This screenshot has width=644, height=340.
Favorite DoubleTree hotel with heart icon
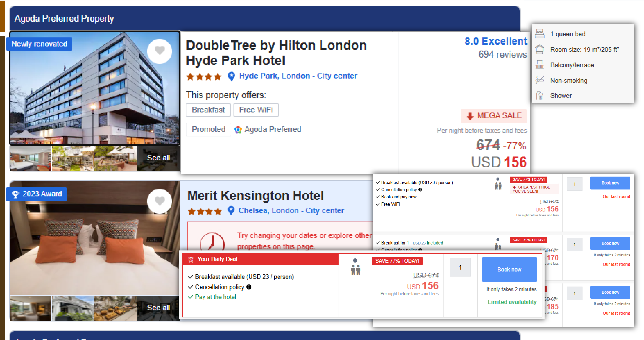click(159, 51)
